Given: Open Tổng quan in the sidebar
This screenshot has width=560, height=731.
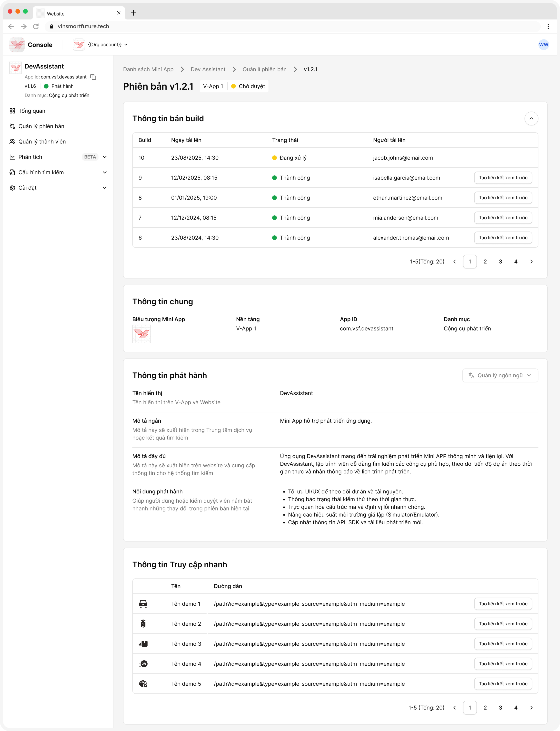Looking at the screenshot, I should [32, 111].
